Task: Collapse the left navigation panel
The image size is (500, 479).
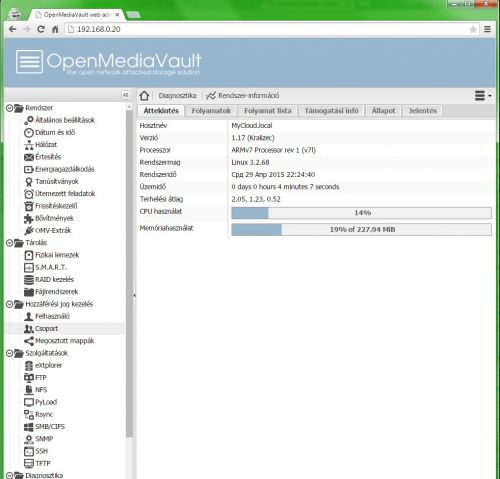Action: pyautogui.click(x=125, y=95)
